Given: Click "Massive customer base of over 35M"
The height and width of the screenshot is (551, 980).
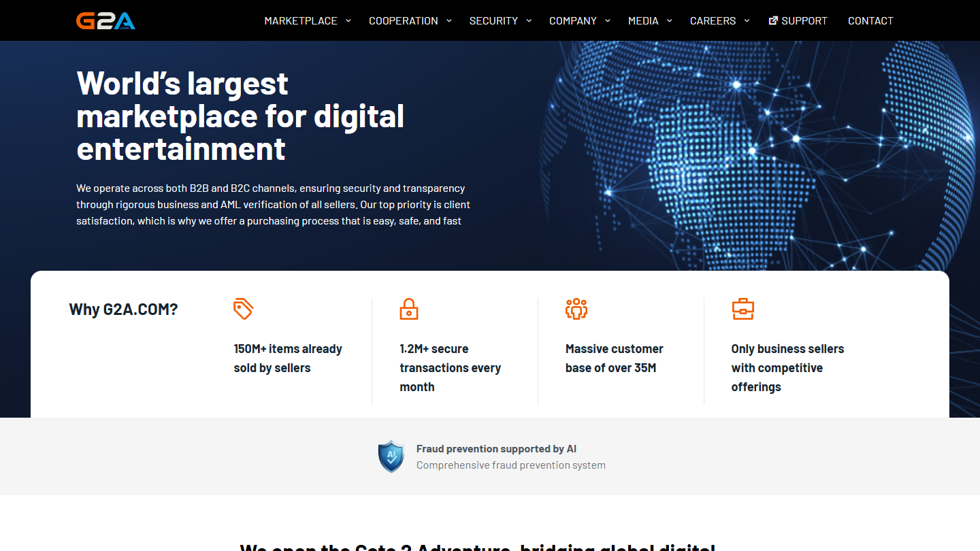Looking at the screenshot, I should [614, 358].
